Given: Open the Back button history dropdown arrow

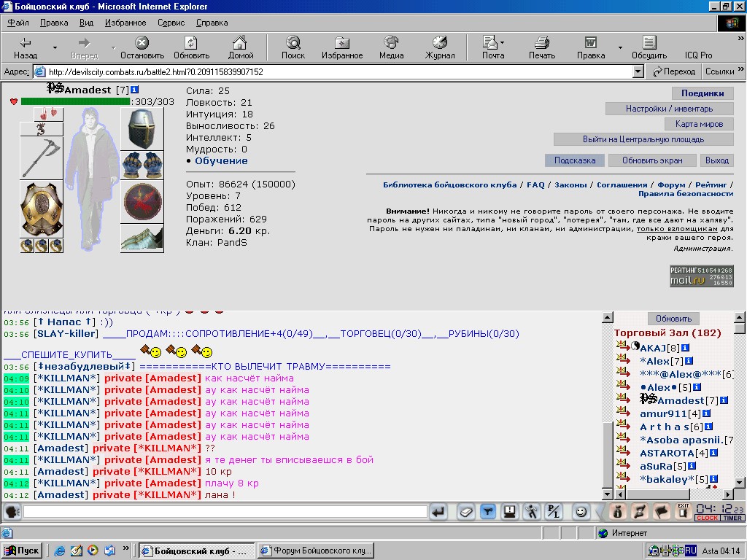Looking at the screenshot, I should tap(55, 47).
